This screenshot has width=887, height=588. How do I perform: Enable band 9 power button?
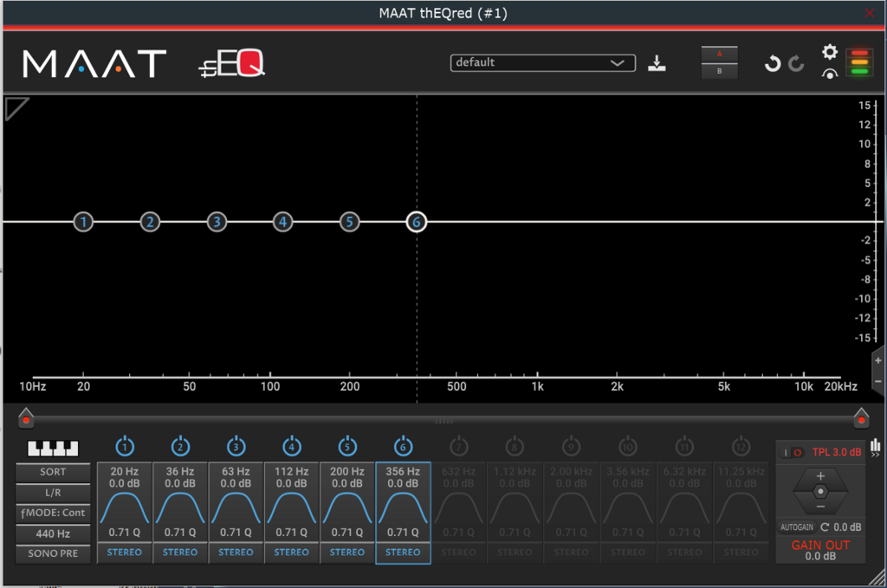tap(572, 446)
